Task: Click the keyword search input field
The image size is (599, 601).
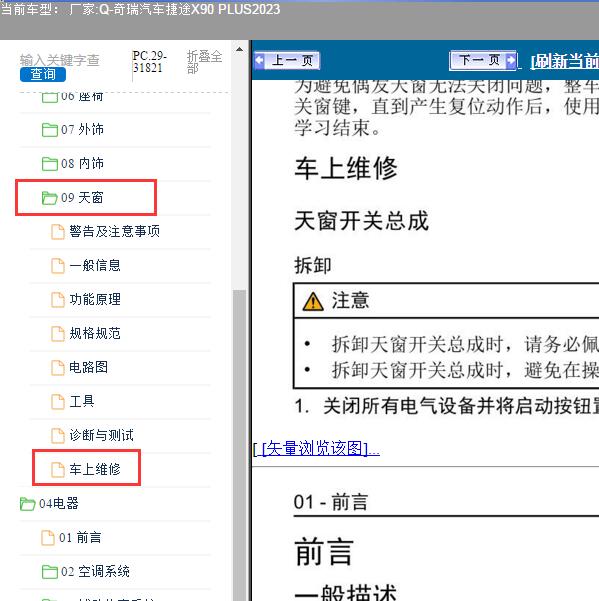Action: 60,60
